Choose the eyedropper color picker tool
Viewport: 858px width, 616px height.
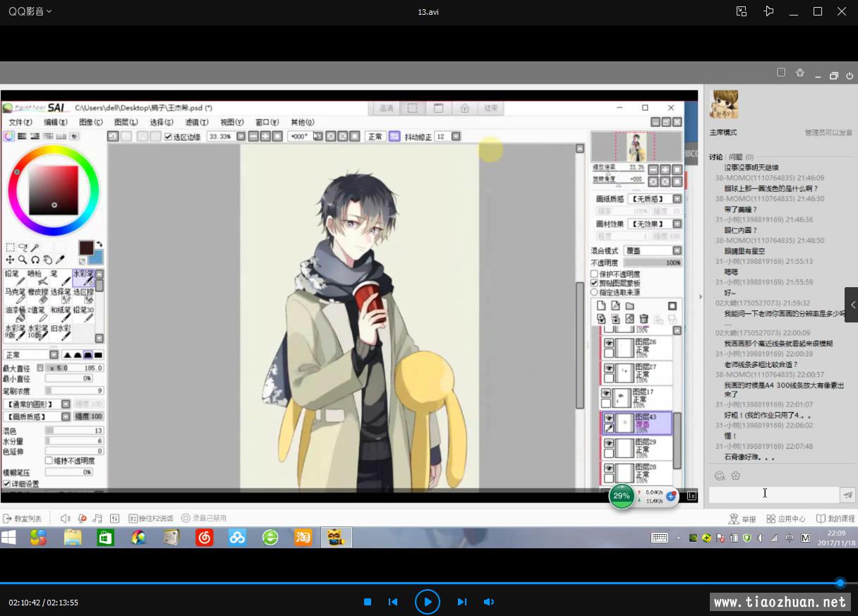[61, 260]
